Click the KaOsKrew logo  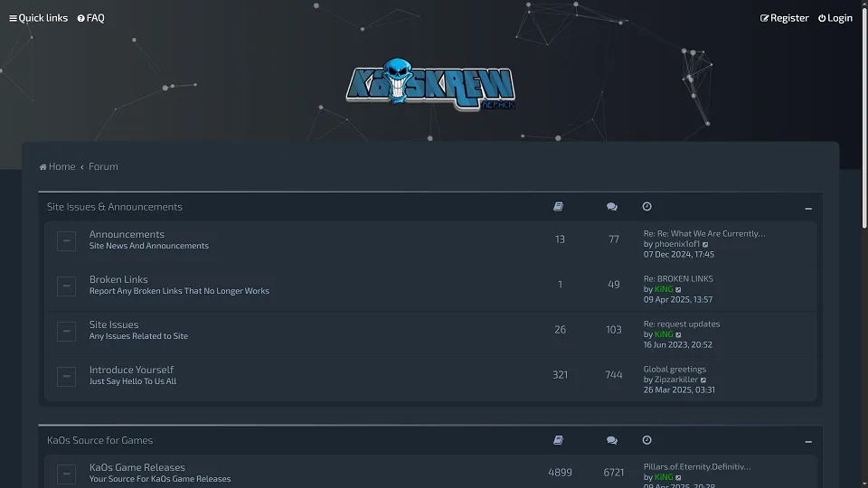[430, 84]
